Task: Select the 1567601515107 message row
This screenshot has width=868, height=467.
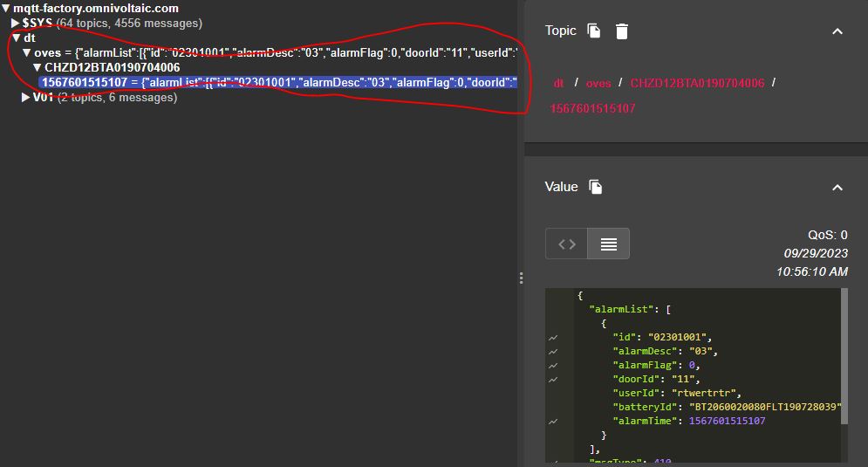Action: point(278,83)
